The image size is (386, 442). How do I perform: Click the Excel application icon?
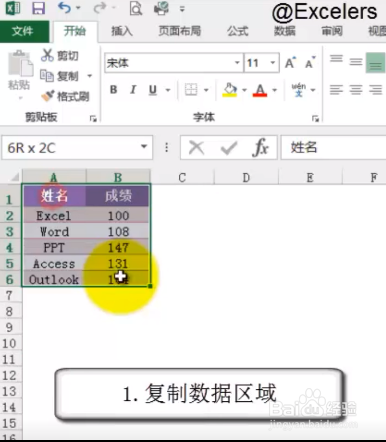[13, 8]
